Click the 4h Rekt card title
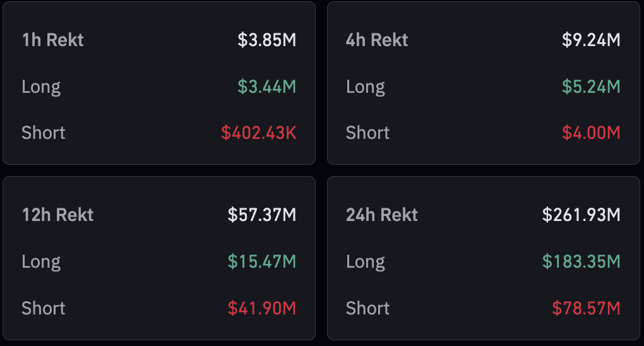 point(377,40)
